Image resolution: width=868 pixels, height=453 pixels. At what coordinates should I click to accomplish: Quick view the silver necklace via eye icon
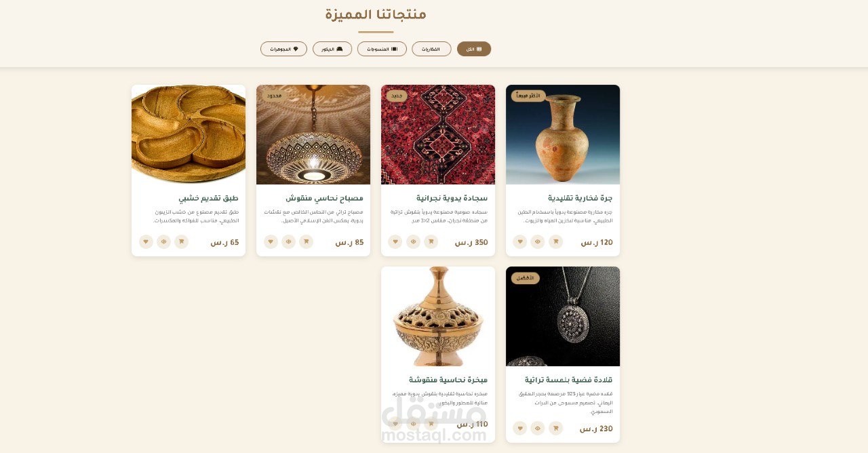pyautogui.click(x=538, y=428)
